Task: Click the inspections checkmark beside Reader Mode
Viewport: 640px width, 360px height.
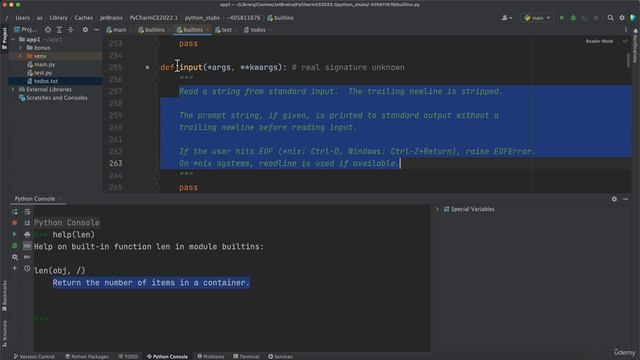Action: 625,41
